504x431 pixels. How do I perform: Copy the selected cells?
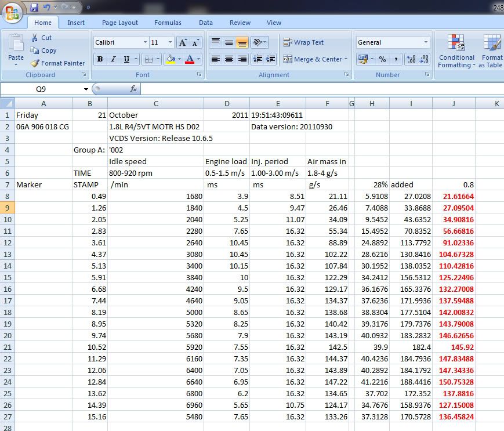click(x=43, y=50)
